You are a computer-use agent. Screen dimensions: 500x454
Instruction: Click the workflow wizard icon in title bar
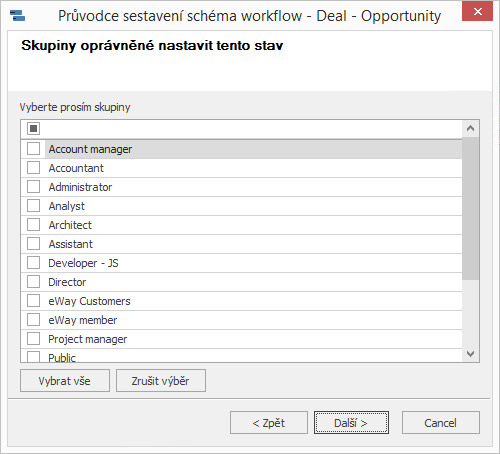17,15
